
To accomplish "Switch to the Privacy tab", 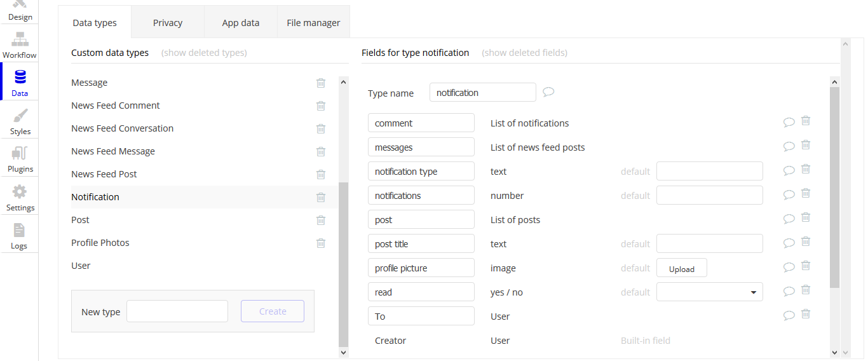I will pos(168,23).
